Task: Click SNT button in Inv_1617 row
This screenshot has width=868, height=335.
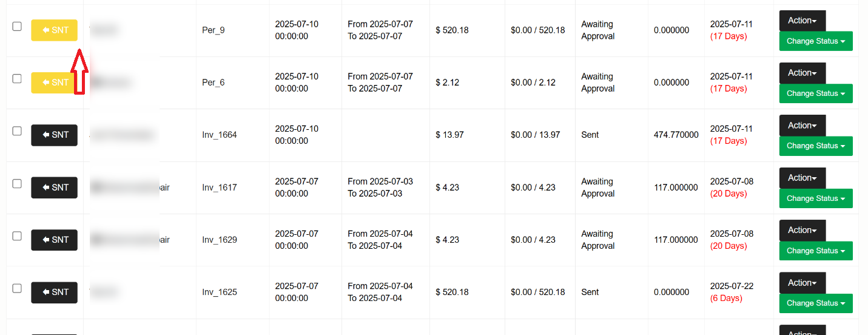Action: point(54,188)
